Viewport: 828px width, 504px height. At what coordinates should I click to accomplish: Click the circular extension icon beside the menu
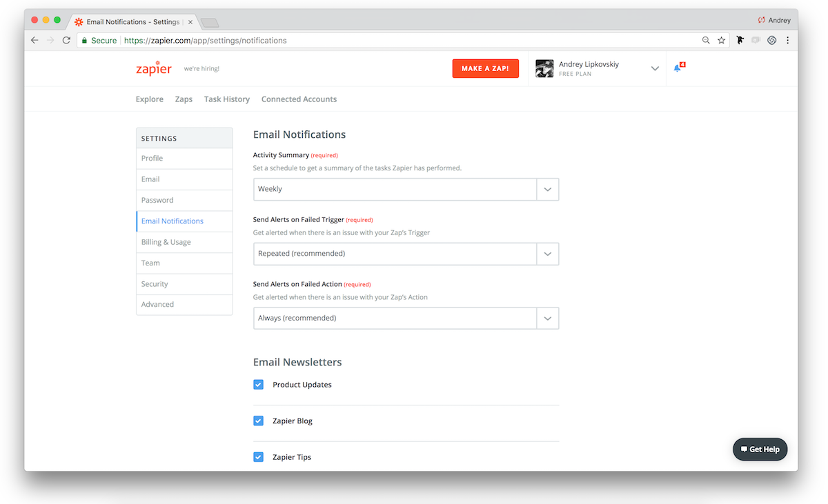(x=772, y=41)
